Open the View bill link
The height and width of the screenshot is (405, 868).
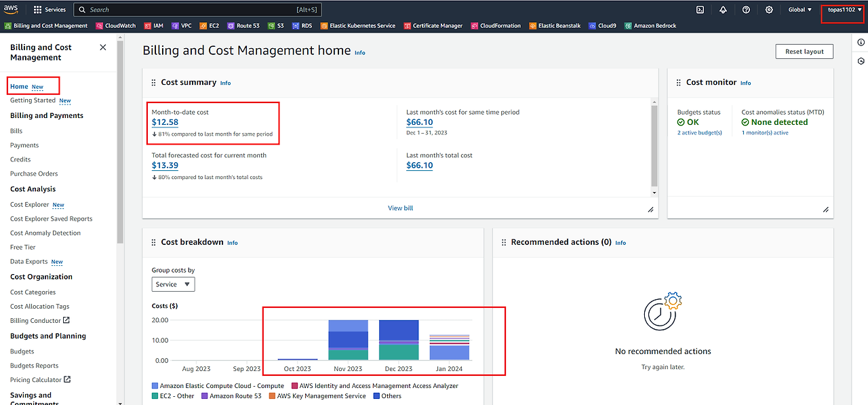[x=400, y=208]
